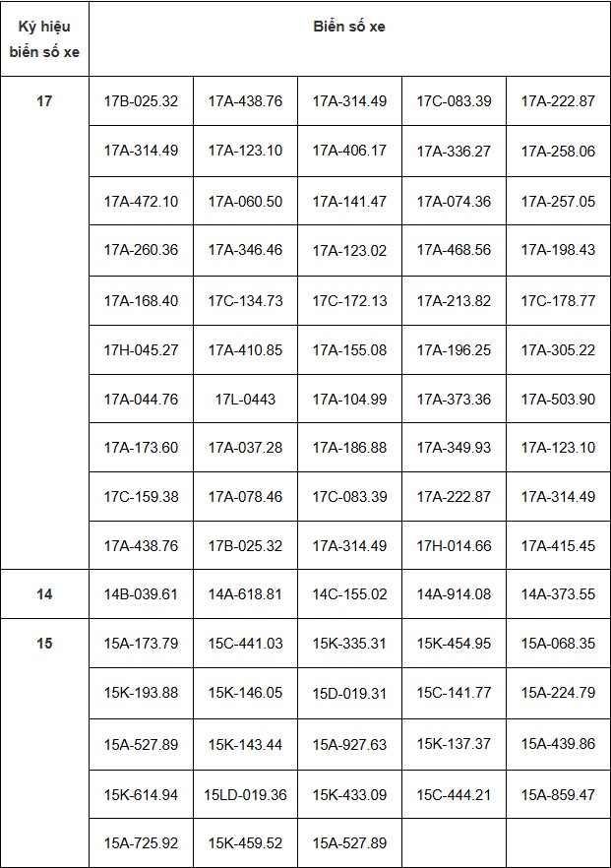Click plate 15K-459.52

point(245,843)
